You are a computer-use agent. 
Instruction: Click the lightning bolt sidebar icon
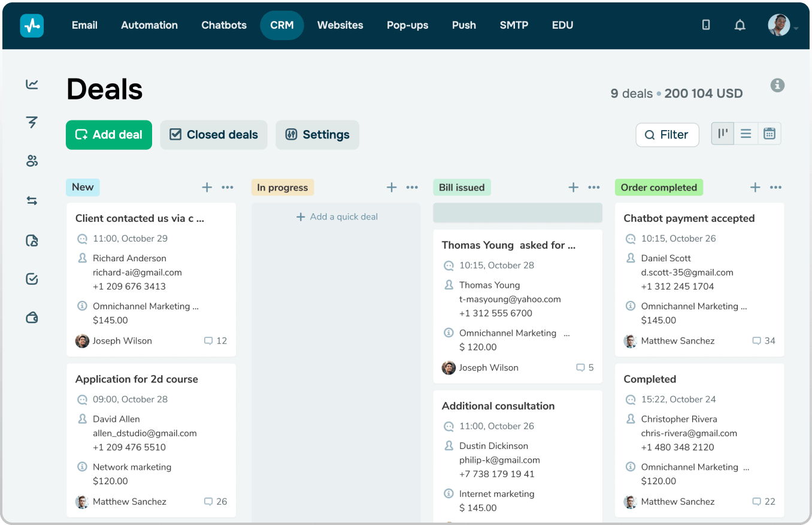32,122
